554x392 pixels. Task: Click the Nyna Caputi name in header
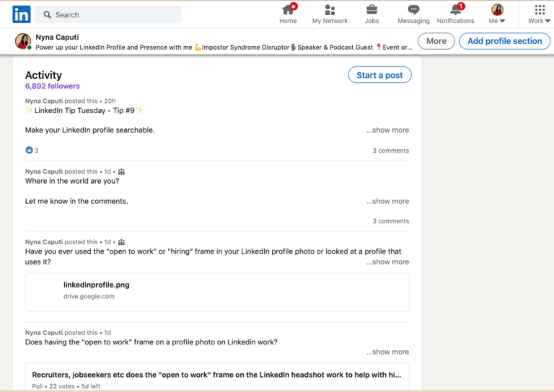pos(57,37)
